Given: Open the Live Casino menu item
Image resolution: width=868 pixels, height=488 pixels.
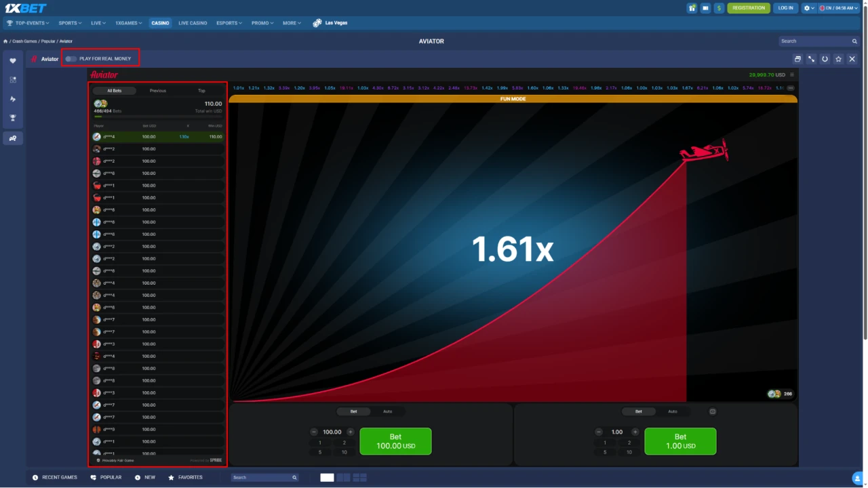Looking at the screenshot, I should tap(193, 23).
